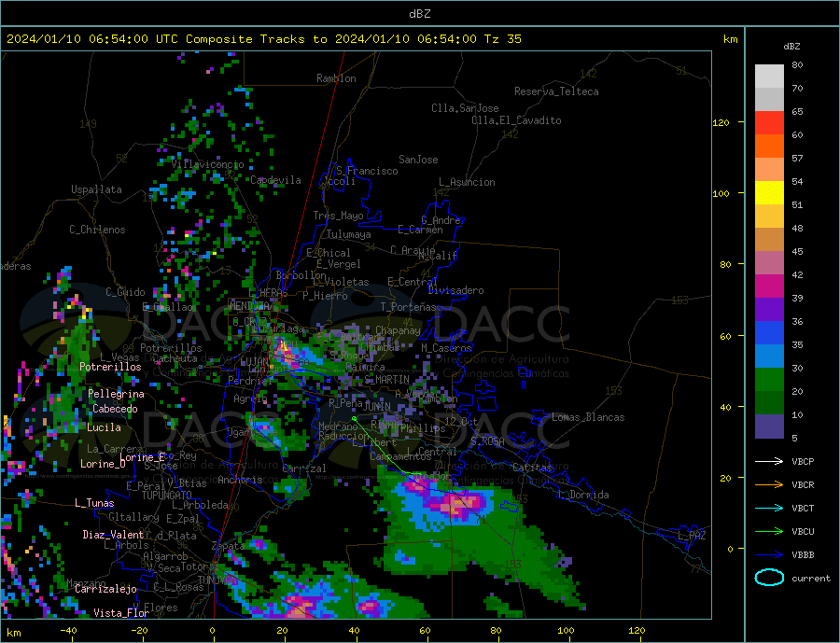Click the 'Capdevila' map label

point(275,180)
